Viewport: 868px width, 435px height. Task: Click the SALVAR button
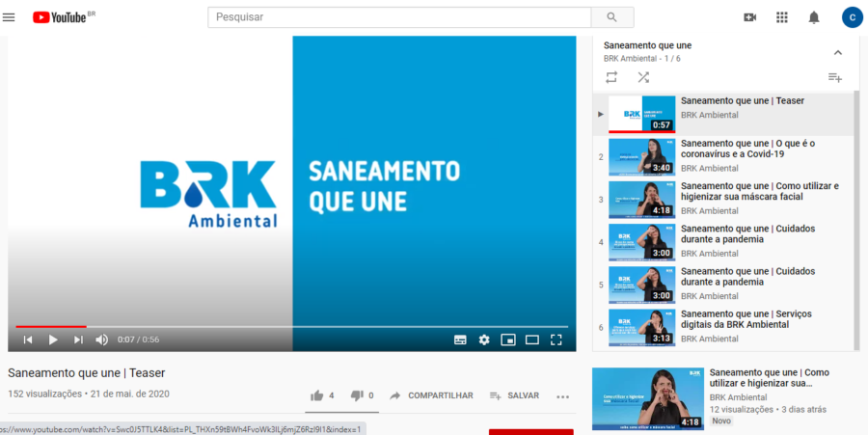coord(514,395)
